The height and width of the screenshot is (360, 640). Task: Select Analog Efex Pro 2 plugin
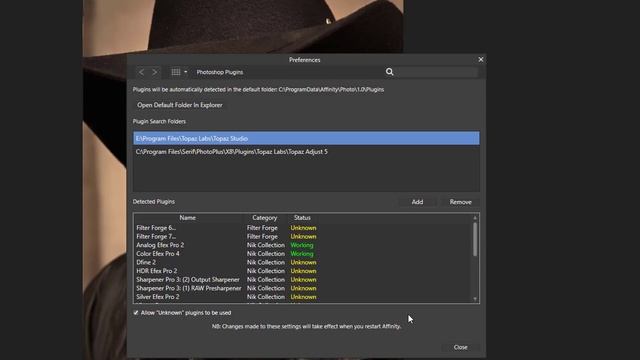coord(303,245)
